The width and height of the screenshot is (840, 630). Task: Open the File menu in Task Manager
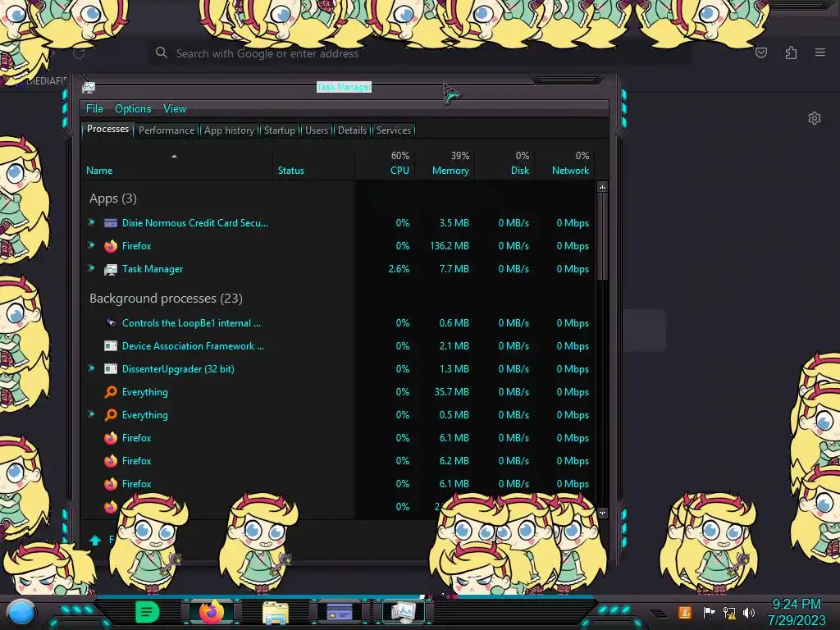click(94, 109)
